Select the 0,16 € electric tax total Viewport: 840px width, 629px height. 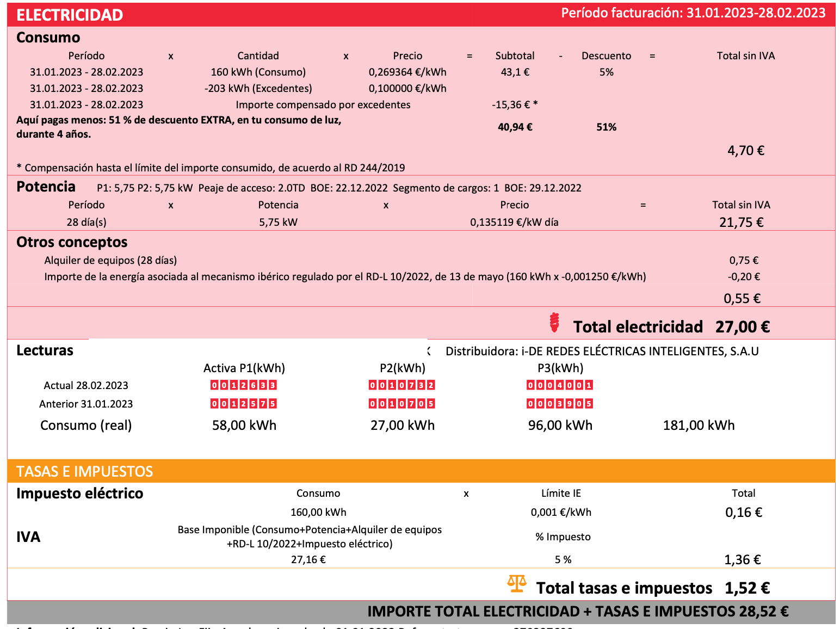(744, 512)
